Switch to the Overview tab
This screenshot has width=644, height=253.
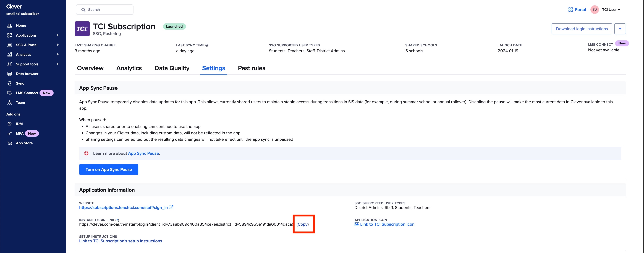click(x=90, y=68)
